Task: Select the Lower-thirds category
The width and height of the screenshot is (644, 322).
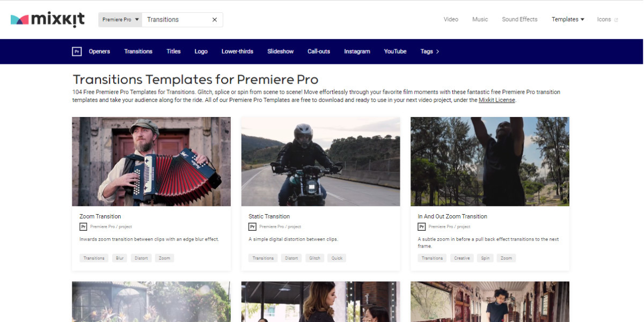Action: (237, 52)
